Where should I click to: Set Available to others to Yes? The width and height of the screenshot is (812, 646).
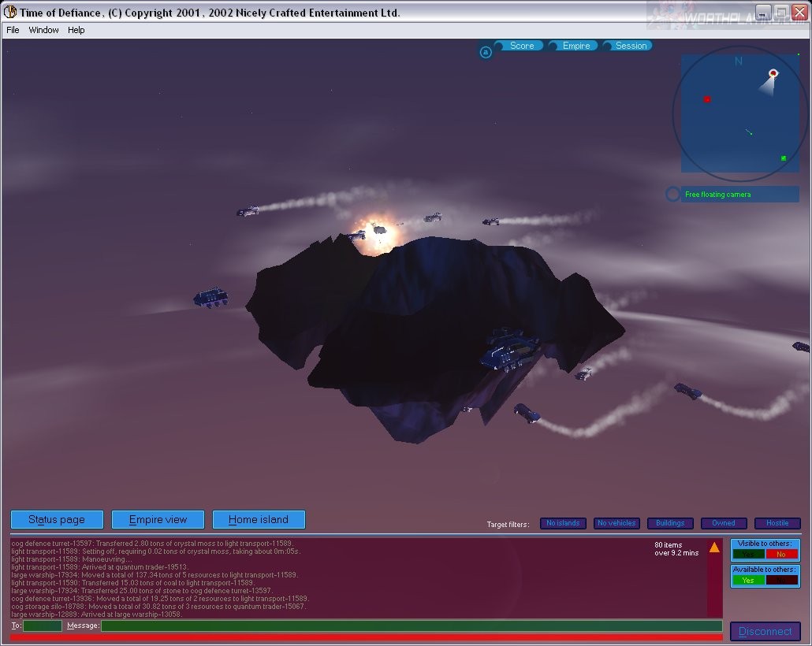pyautogui.click(x=747, y=580)
